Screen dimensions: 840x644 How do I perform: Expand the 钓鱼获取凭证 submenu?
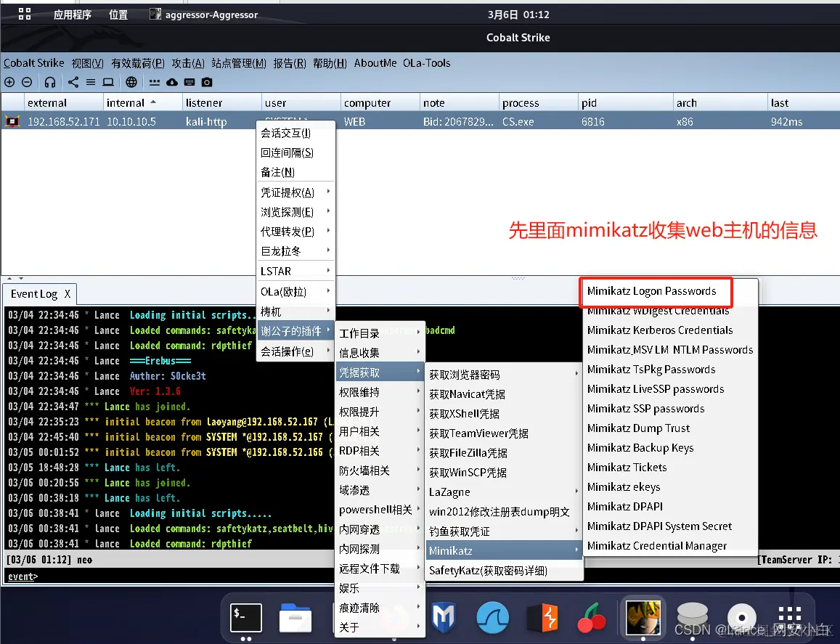pyautogui.click(x=504, y=531)
